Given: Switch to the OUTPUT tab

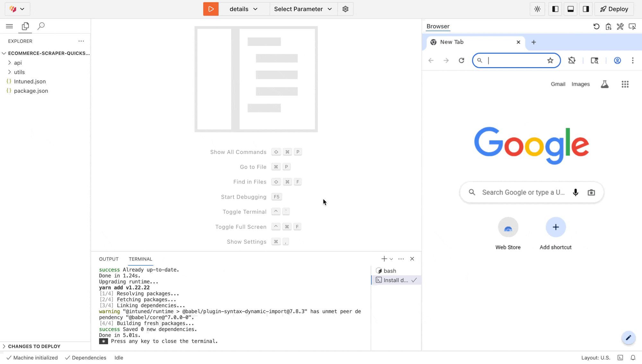Looking at the screenshot, I should 108,259.
